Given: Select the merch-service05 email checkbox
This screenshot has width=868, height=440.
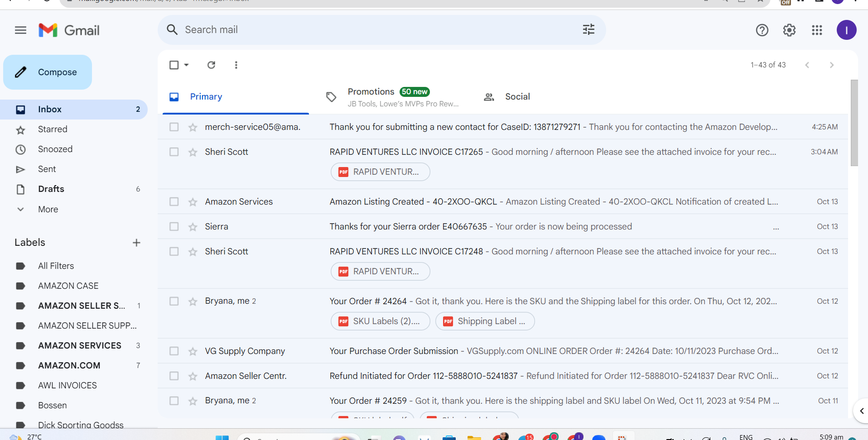Looking at the screenshot, I should coord(174,127).
